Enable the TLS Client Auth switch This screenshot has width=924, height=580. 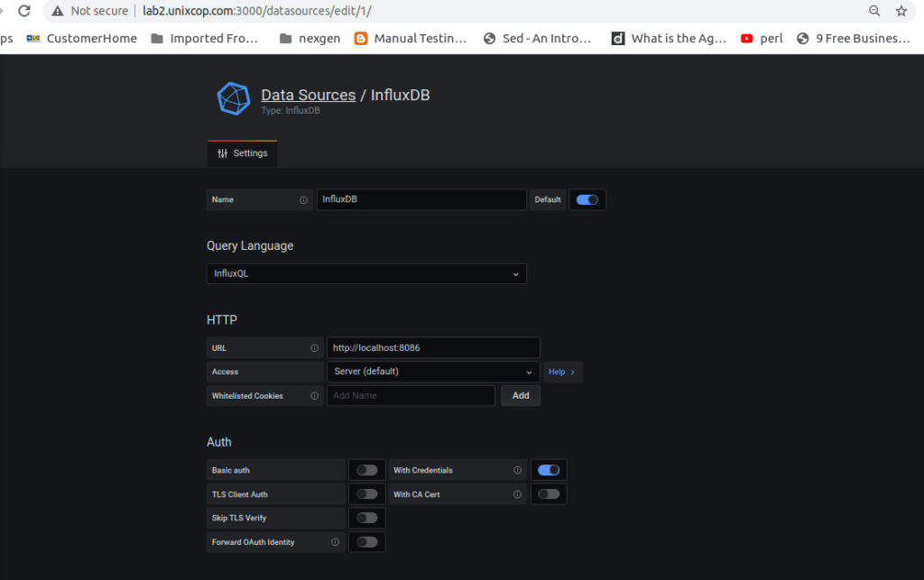tap(366, 494)
